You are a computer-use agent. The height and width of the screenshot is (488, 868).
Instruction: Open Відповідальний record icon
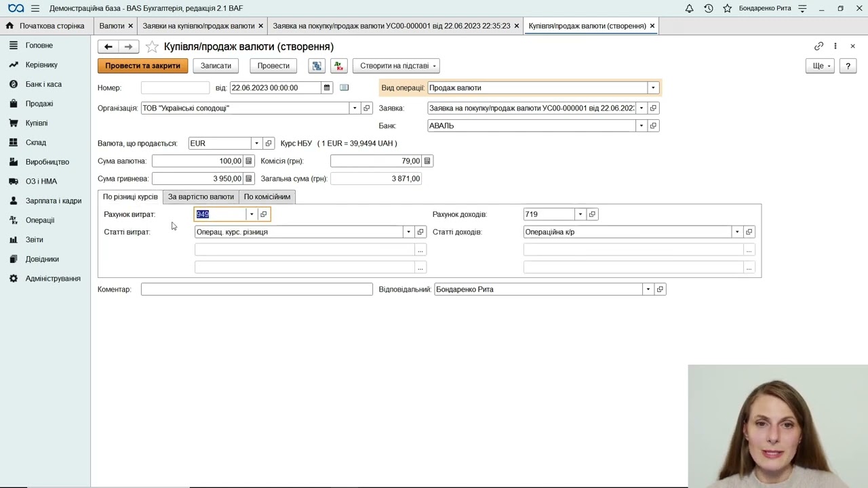(660, 289)
